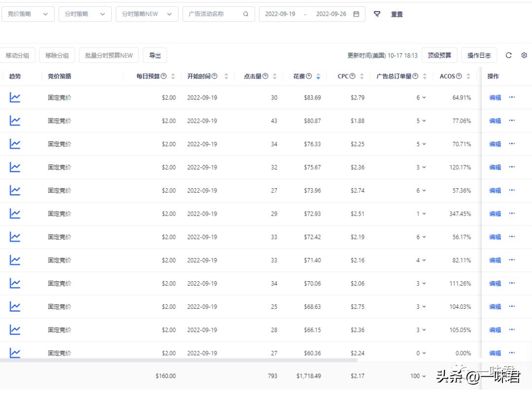The height and width of the screenshot is (395, 532).
Task: Open the trend chart for the first campaign
Action: (x=15, y=97)
